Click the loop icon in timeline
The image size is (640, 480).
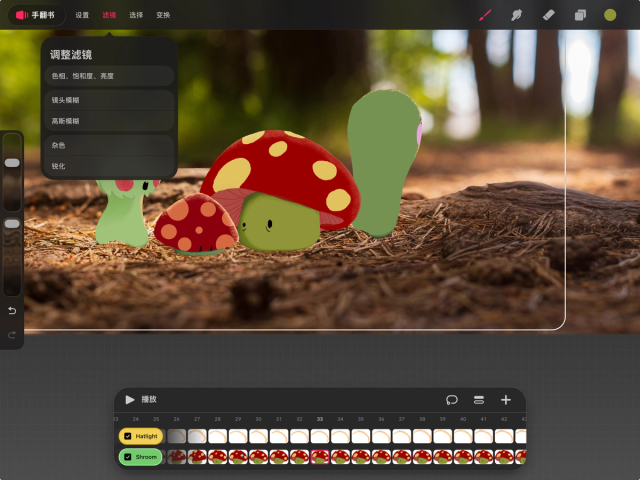coord(452,399)
